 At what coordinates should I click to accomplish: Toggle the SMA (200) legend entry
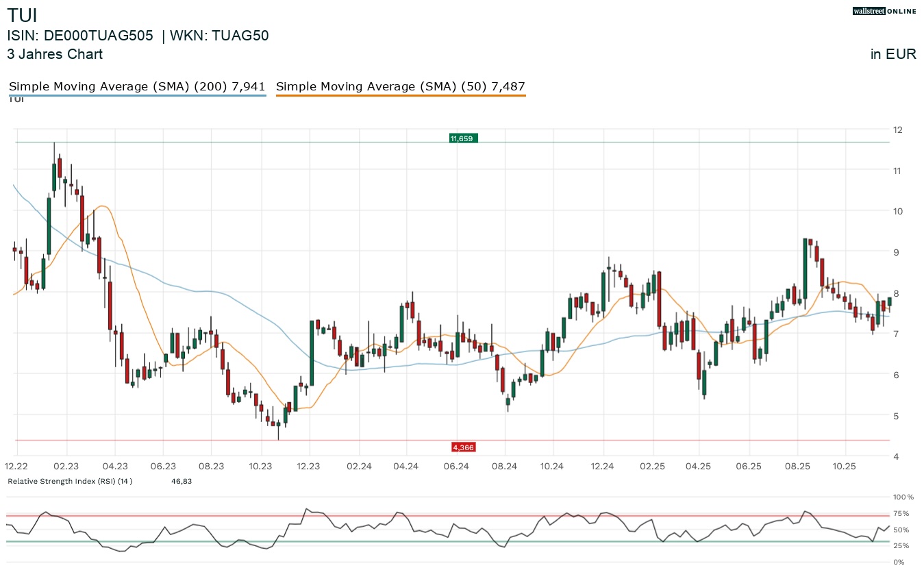137,86
